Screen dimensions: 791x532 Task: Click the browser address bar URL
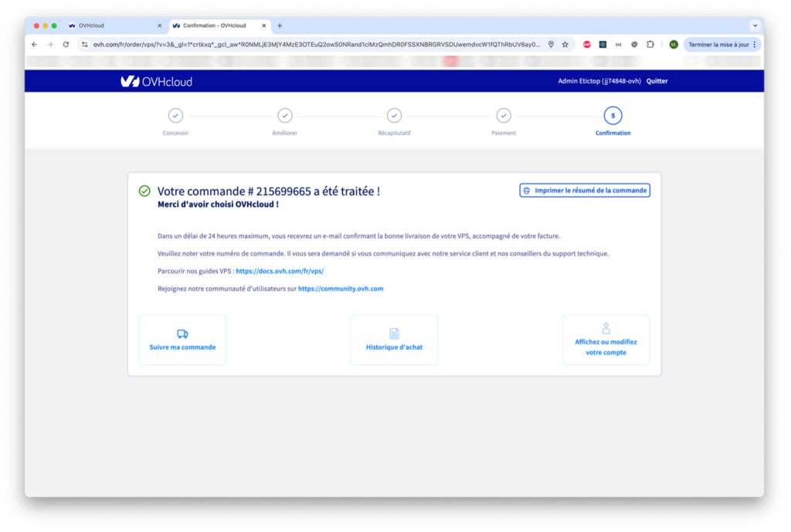click(x=316, y=44)
